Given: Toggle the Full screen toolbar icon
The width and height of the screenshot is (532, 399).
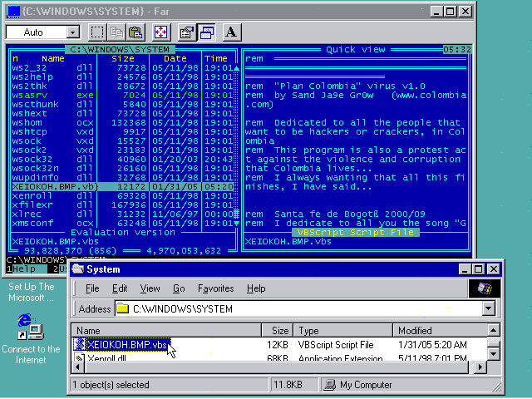Looking at the screenshot, I should [x=160, y=32].
